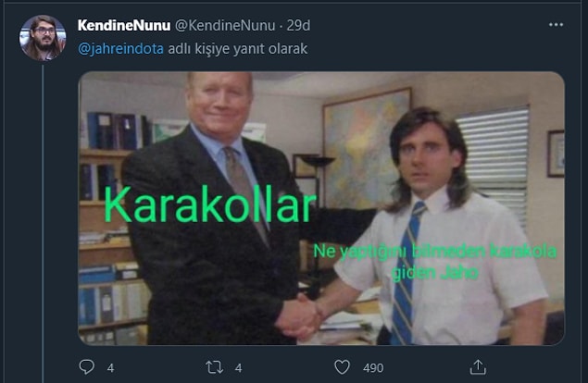Image resolution: width=588 pixels, height=383 pixels.
Task: Open the three-dot more options menu
Action: (556, 25)
